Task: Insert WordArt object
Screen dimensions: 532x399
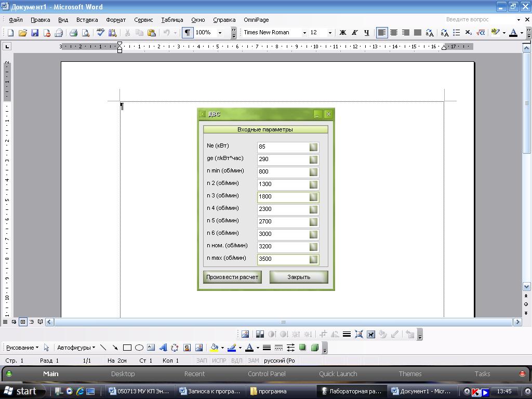Action: [163, 348]
